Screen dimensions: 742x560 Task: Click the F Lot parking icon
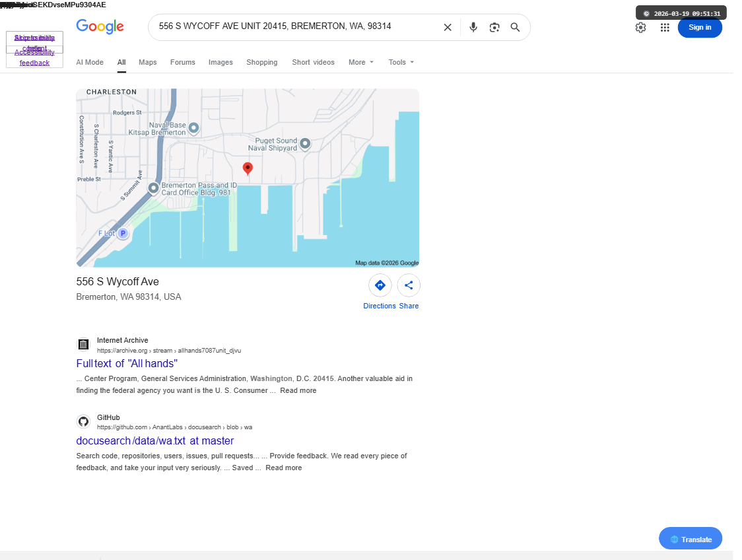pyautogui.click(x=123, y=233)
